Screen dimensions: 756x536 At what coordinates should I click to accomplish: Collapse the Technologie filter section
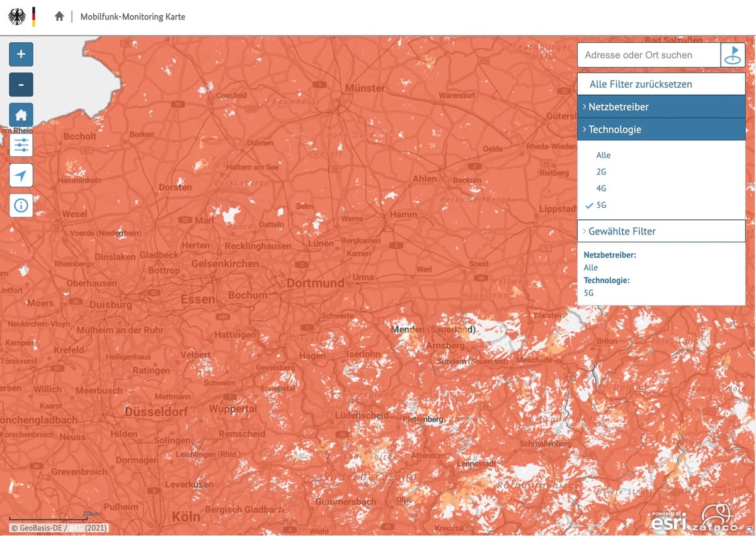point(661,129)
